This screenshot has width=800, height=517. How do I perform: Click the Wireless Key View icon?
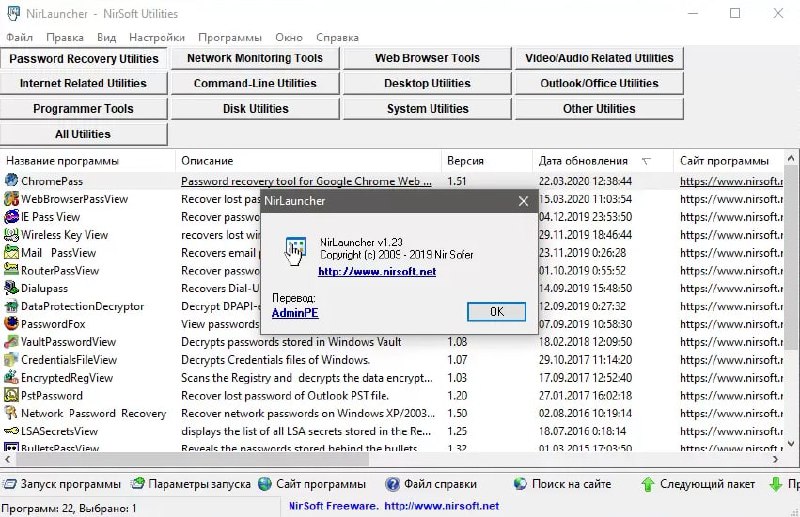11,234
